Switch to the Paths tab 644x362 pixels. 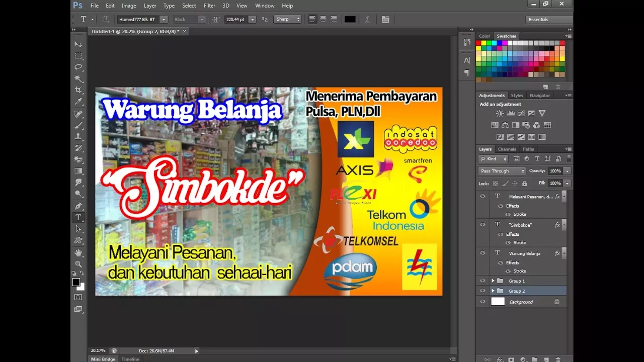tap(528, 149)
